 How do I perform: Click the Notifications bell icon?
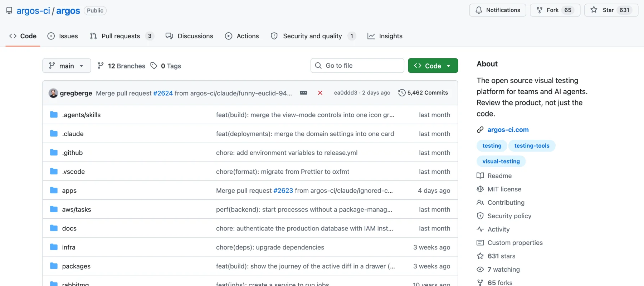click(x=479, y=10)
